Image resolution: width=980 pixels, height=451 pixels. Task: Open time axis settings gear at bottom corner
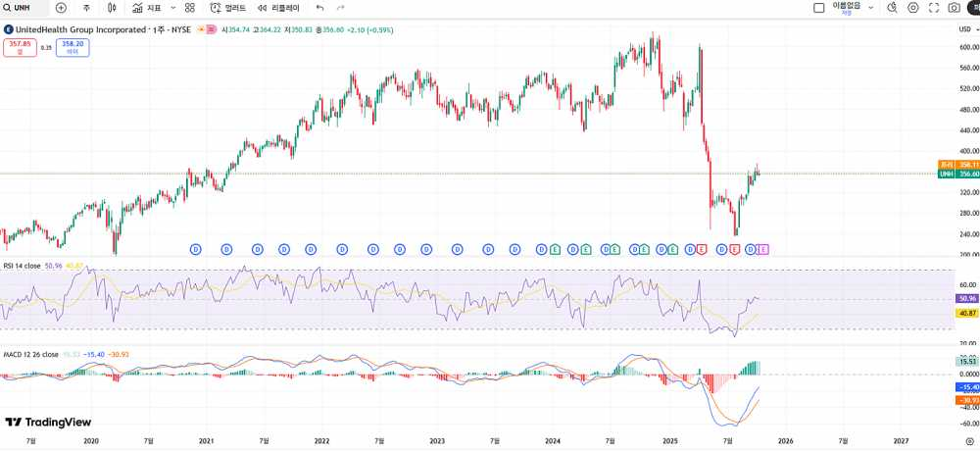tap(969, 441)
